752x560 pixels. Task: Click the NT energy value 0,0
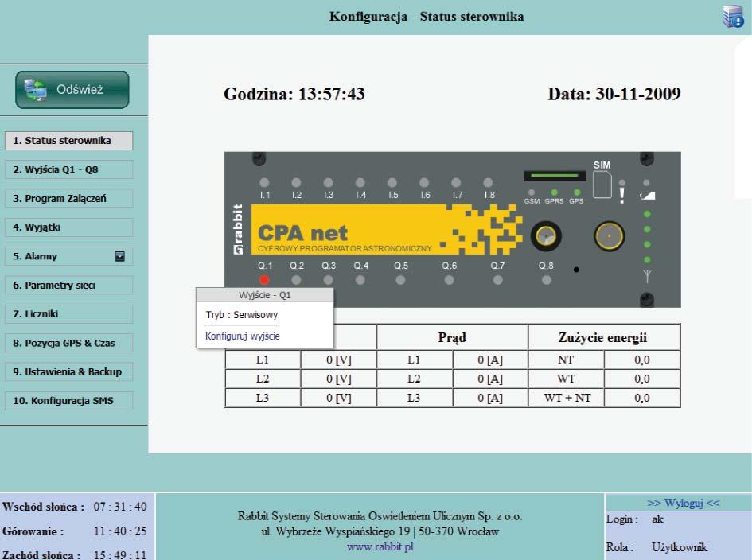click(641, 360)
